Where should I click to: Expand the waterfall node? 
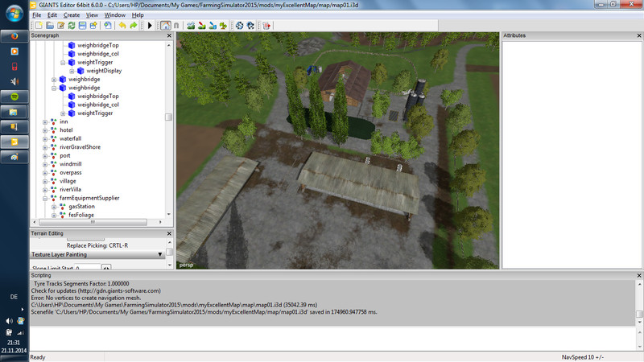point(45,138)
